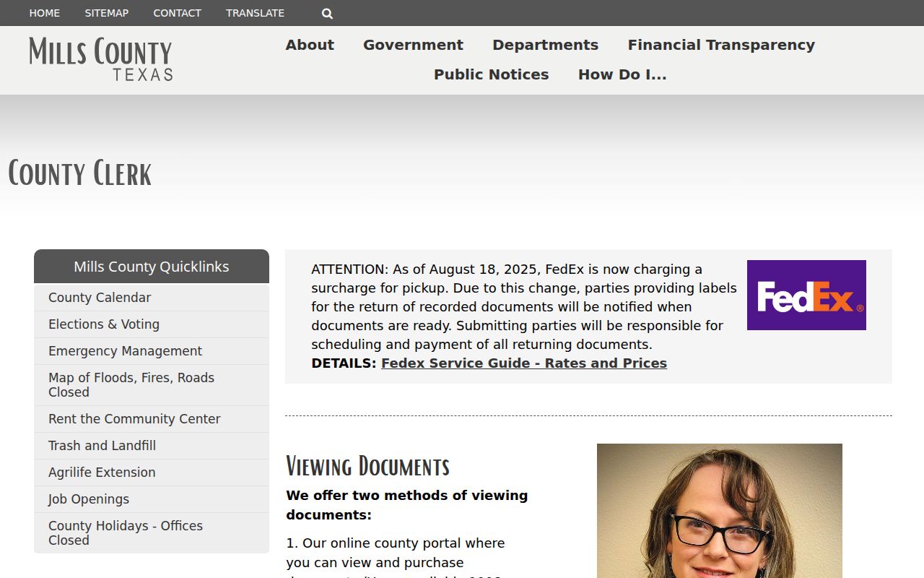Open Emergency Management quicklink
Screen dimensions: 924x578
coord(152,351)
